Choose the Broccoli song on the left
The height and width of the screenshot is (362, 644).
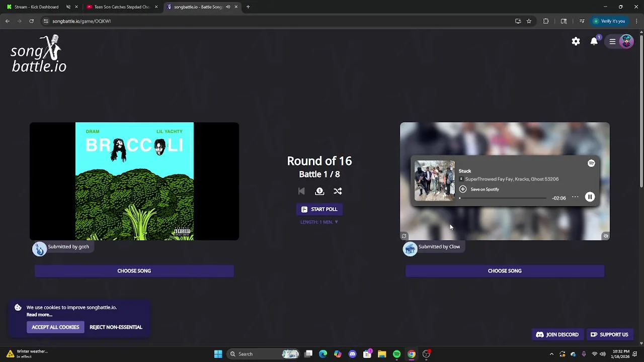tap(134, 271)
